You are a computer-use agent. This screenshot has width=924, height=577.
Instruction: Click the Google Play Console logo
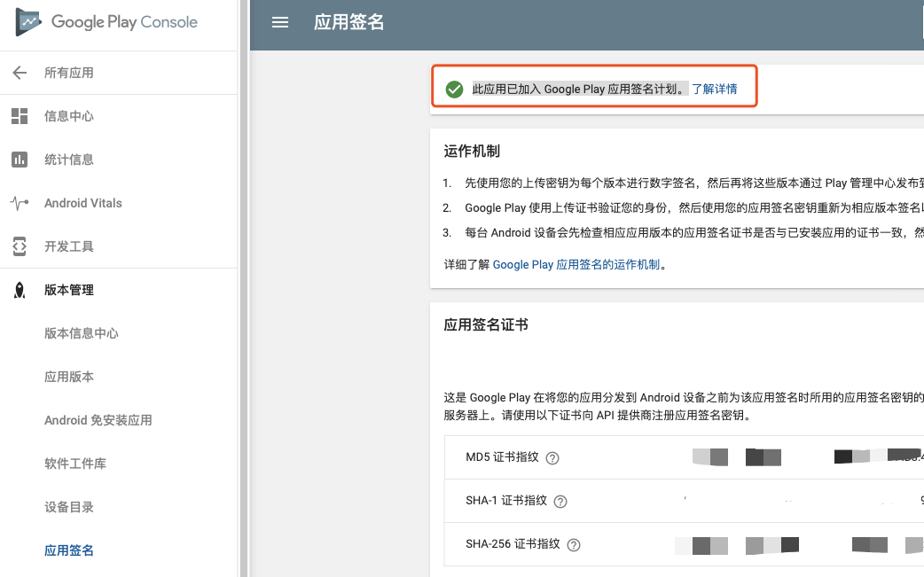pyautogui.click(x=106, y=22)
